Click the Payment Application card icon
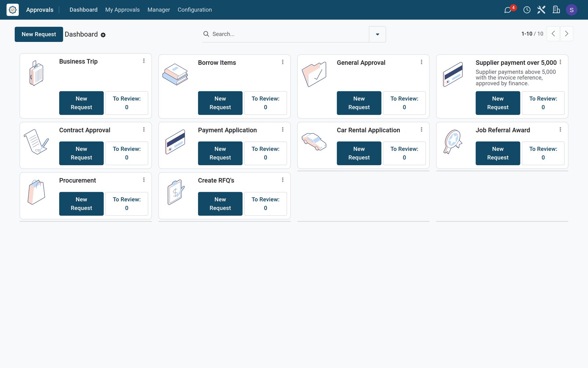Image resolution: width=588 pixels, height=368 pixels. 175,142
